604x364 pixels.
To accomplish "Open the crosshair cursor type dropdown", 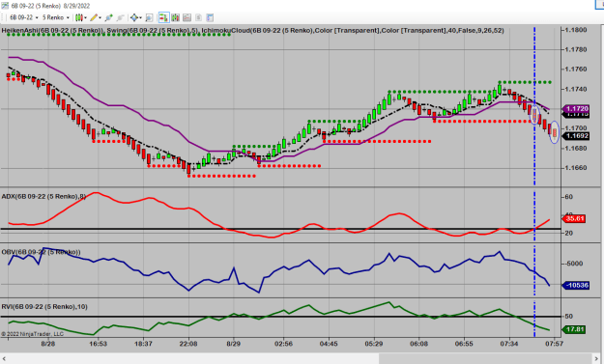I will point(136,17).
